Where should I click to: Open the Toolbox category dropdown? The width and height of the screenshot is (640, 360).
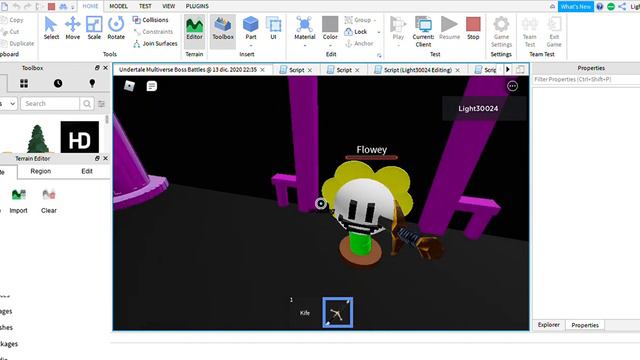8,104
